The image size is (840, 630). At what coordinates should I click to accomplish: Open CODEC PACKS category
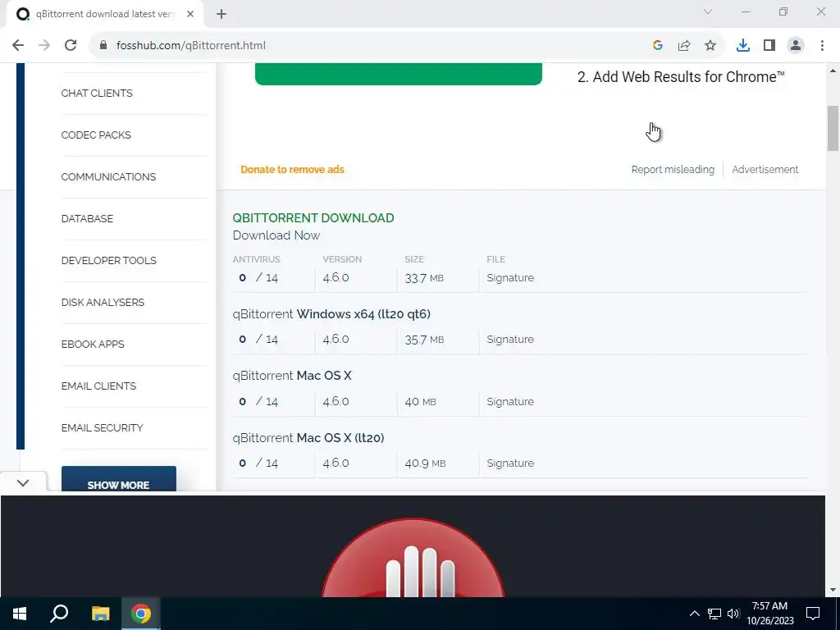coord(96,135)
